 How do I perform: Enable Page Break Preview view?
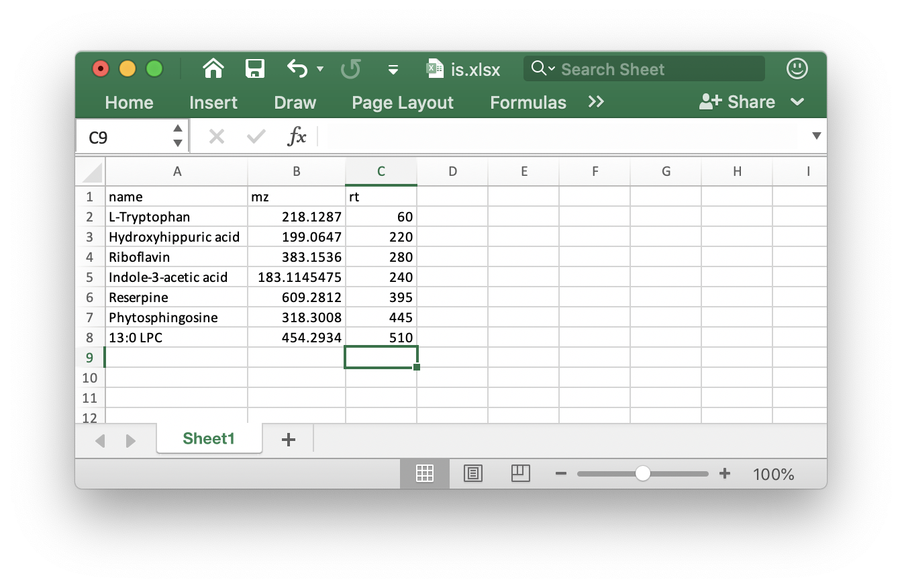point(521,473)
